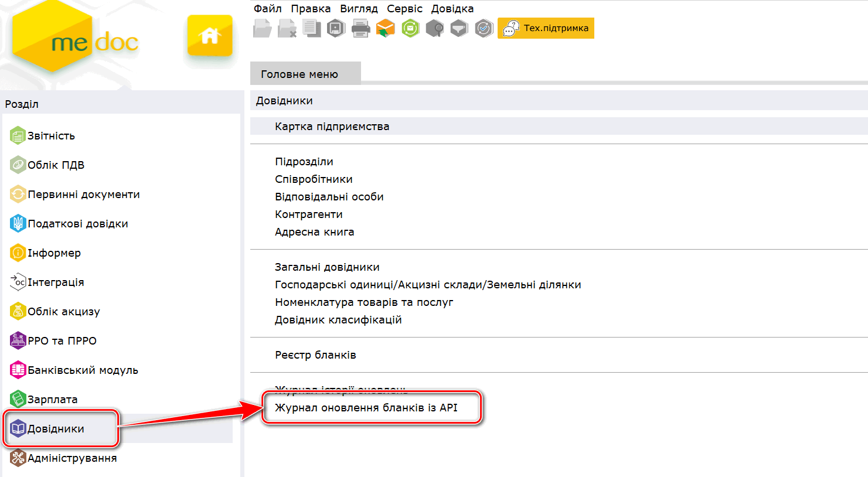Open Тех.підтримка support button
Viewport: 868px width, 477px height.
point(546,28)
